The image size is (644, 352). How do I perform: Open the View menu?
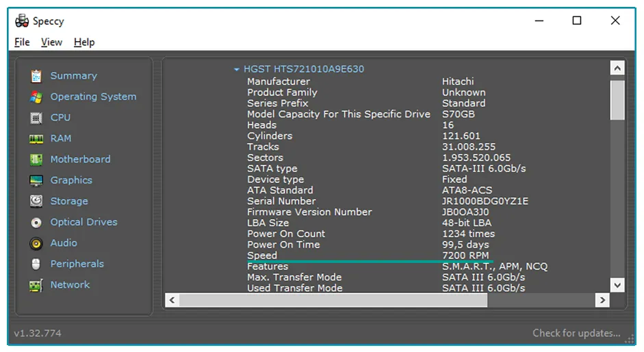[x=51, y=42]
